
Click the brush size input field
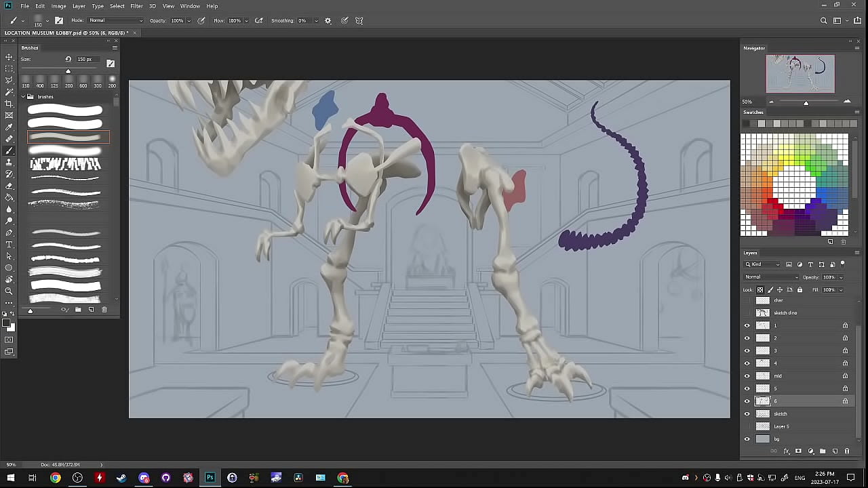(88, 60)
